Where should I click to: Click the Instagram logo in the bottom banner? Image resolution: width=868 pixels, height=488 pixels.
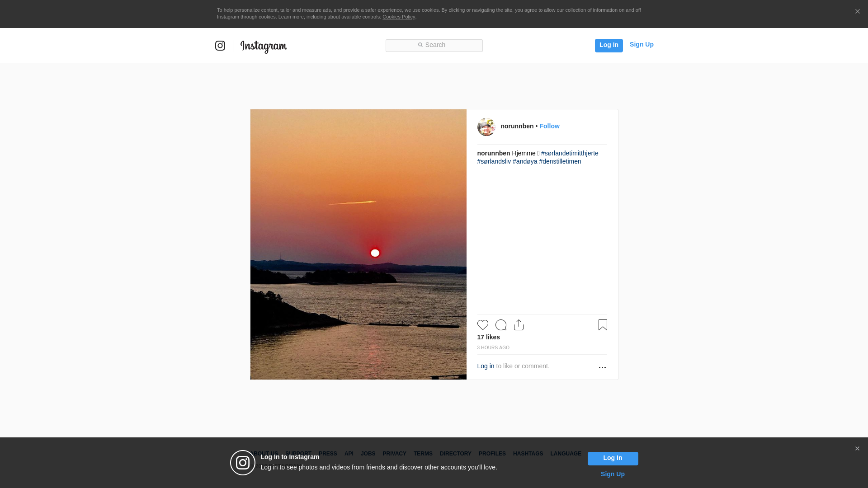point(243,463)
